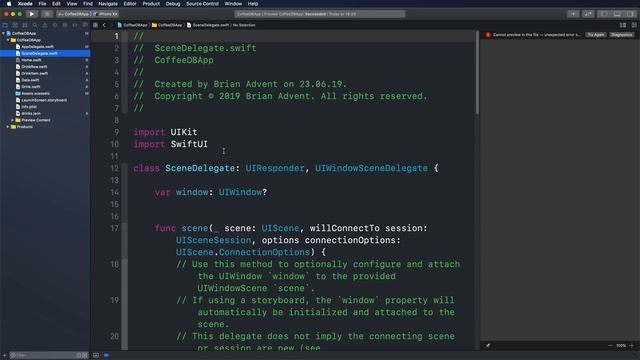This screenshot has height=360, width=640.
Task: Open the Issue navigator warning icon
Action: tap(45, 25)
